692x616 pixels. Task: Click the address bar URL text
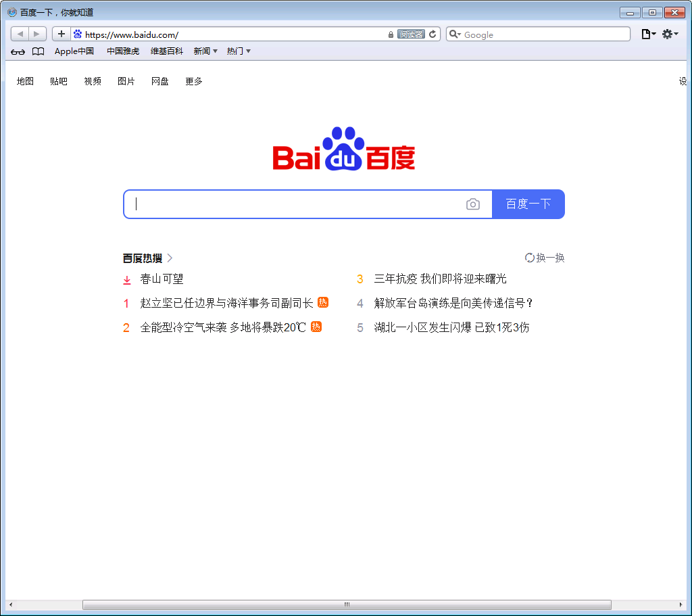(132, 34)
